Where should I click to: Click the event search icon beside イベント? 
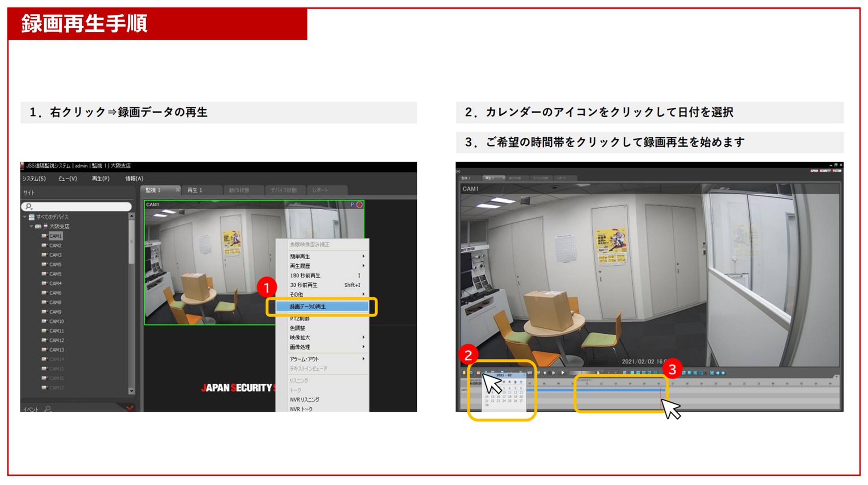pyautogui.click(x=48, y=408)
